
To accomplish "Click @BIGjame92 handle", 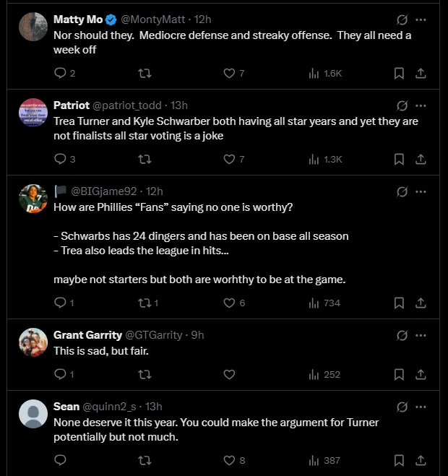I will point(103,191).
